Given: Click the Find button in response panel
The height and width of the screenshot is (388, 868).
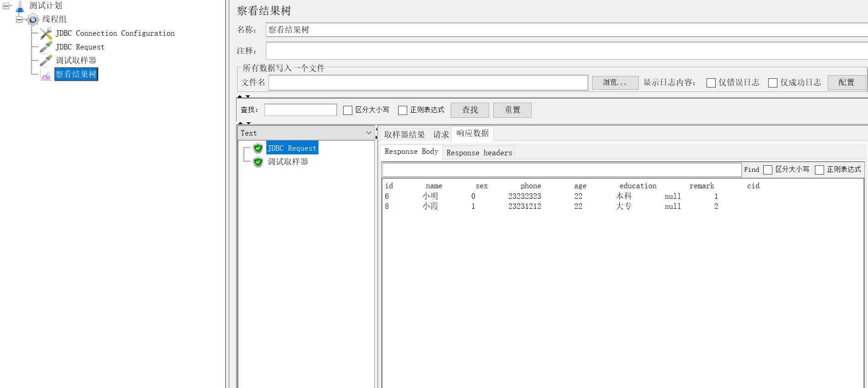Looking at the screenshot, I should (751, 169).
